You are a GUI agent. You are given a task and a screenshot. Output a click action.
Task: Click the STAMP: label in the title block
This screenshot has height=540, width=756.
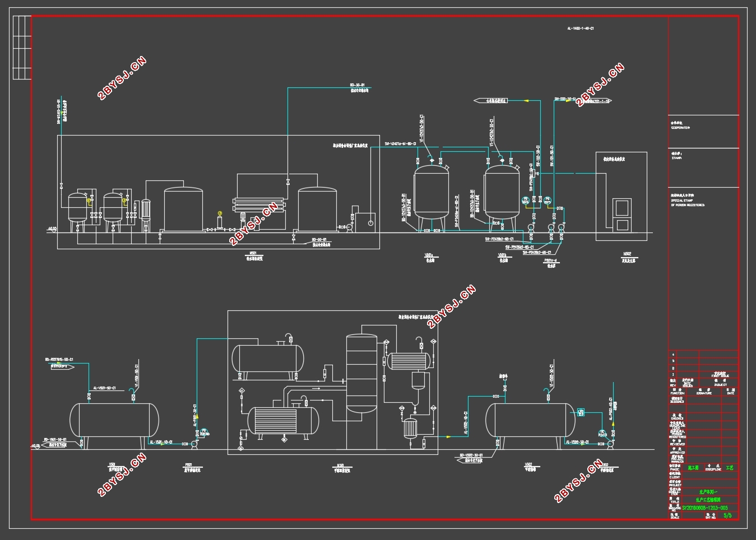coord(675,158)
